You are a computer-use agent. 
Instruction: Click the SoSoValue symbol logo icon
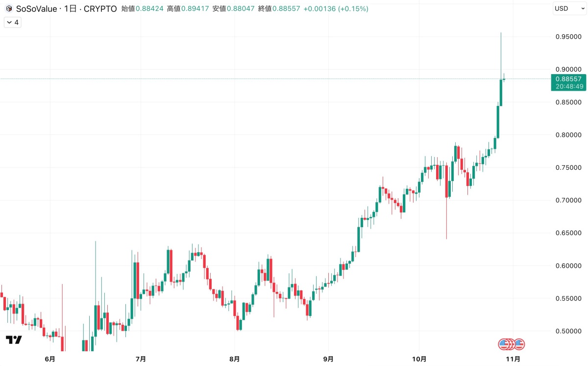click(9, 9)
